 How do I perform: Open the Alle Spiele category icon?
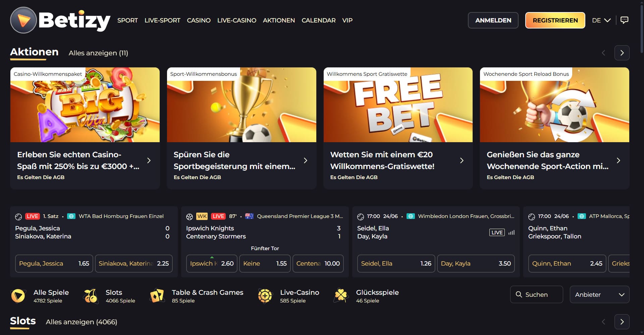(x=18, y=296)
